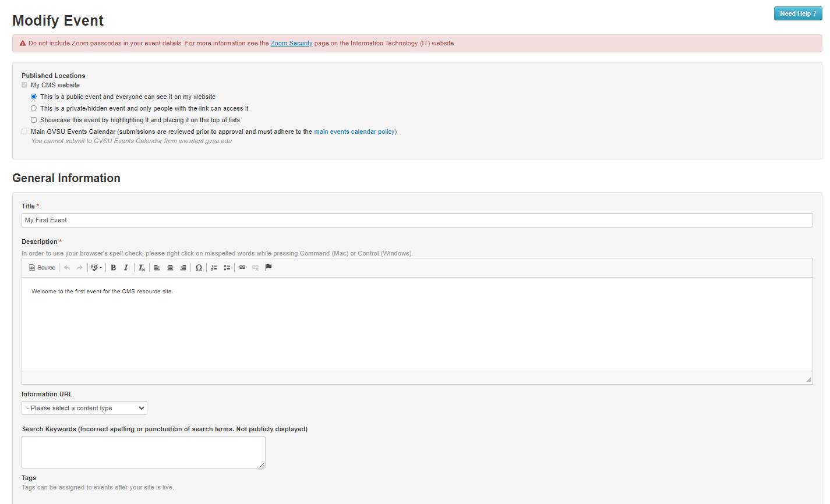Center align the description text
This screenshot has height=504, width=830.
click(x=170, y=267)
